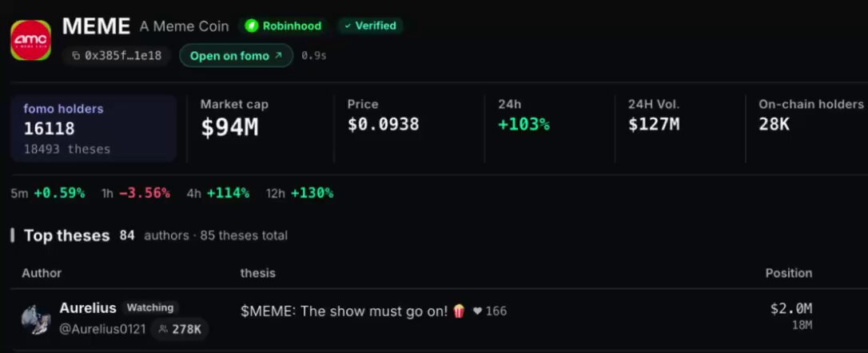Click the Market cap $94M stat
Image resolution: width=868 pixels, height=353 pixels.
click(235, 120)
